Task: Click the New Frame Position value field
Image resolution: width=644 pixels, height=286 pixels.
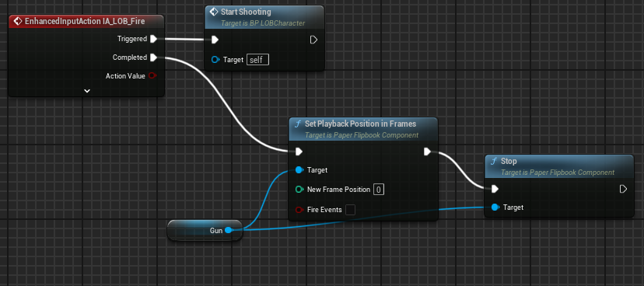Action: coord(379,190)
